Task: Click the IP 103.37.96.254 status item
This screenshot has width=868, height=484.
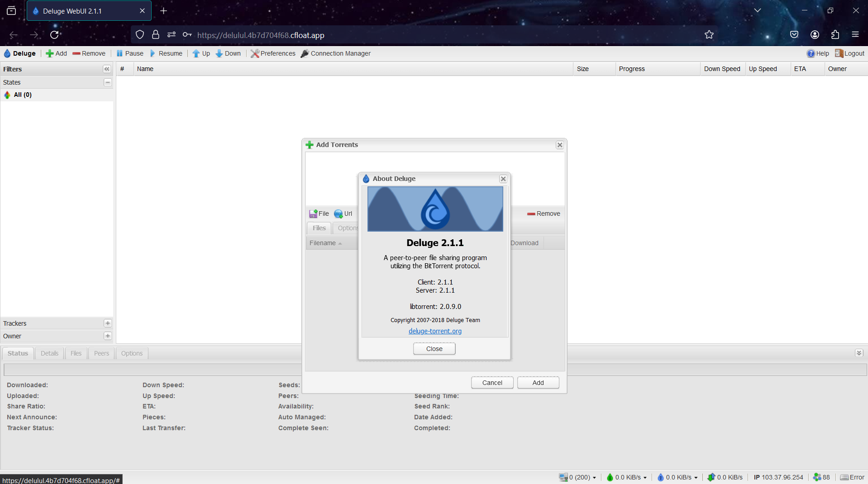Action: point(778,477)
